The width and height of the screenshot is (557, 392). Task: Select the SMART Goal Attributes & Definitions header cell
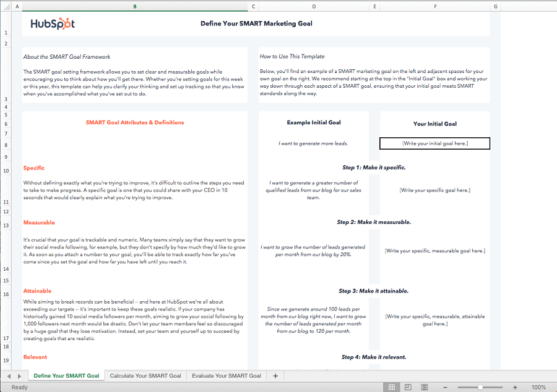135,122
